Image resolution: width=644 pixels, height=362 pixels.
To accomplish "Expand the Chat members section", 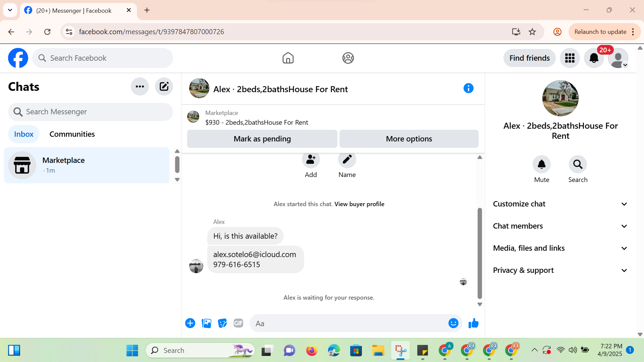I will pyautogui.click(x=560, y=226).
